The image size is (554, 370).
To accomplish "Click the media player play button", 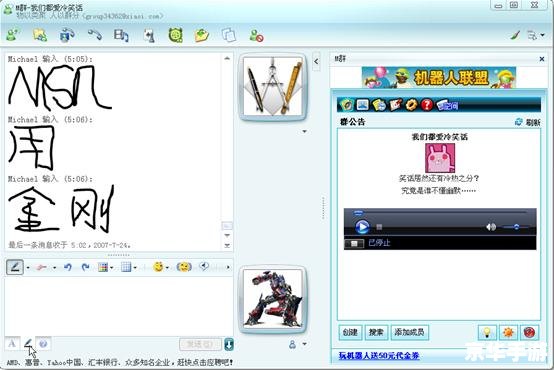I will point(362,227).
